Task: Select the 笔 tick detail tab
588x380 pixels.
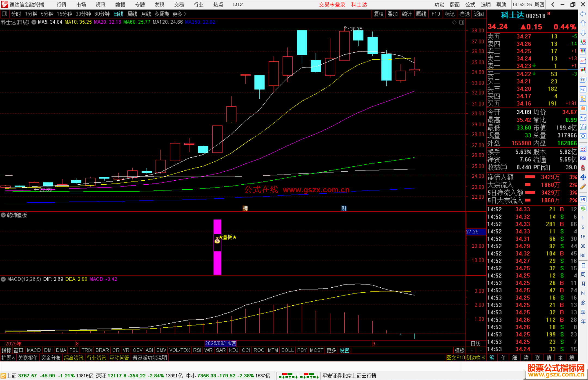Action: click(x=492, y=358)
